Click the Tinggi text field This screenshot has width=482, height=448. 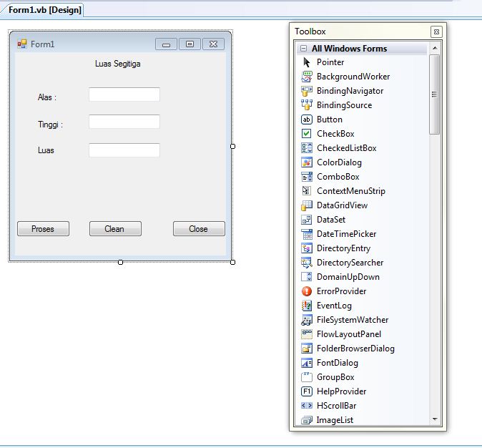pyautogui.click(x=124, y=122)
